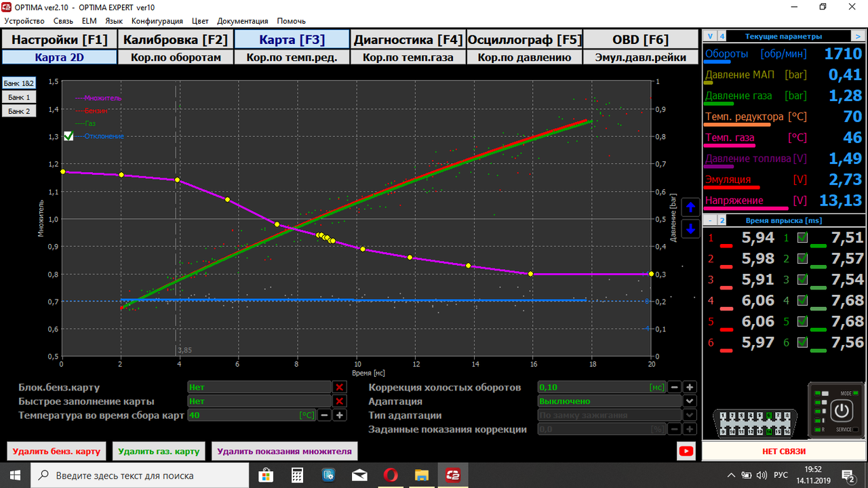
Task: Open the Кор.по оборотам sub-tab
Action: (176, 58)
